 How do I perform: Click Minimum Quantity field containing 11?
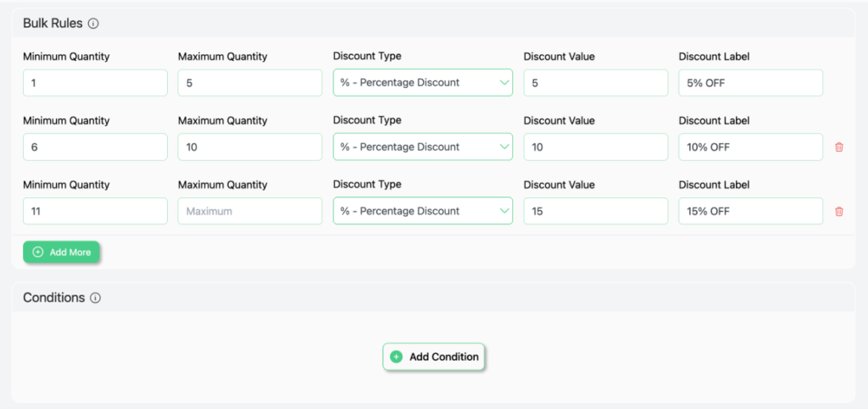pyautogui.click(x=95, y=212)
